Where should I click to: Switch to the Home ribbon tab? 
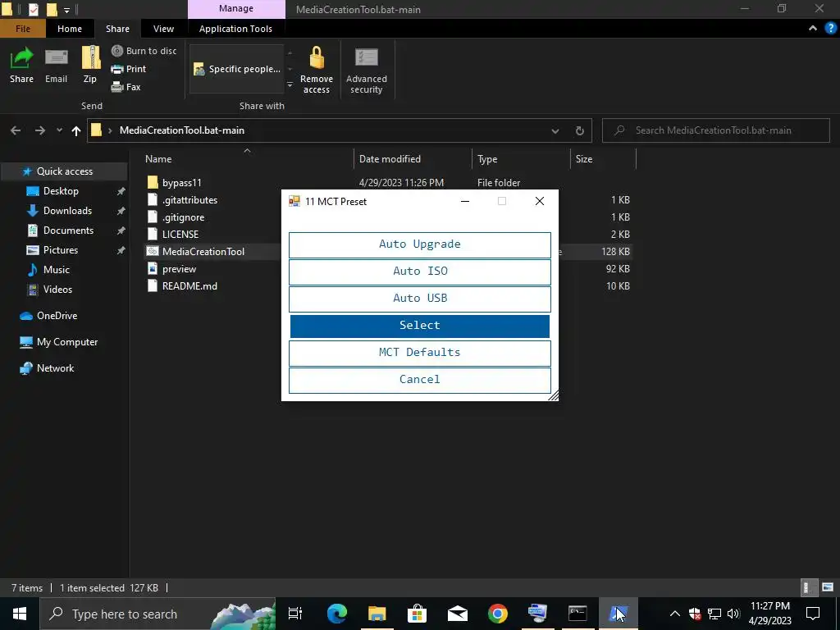[x=70, y=29]
